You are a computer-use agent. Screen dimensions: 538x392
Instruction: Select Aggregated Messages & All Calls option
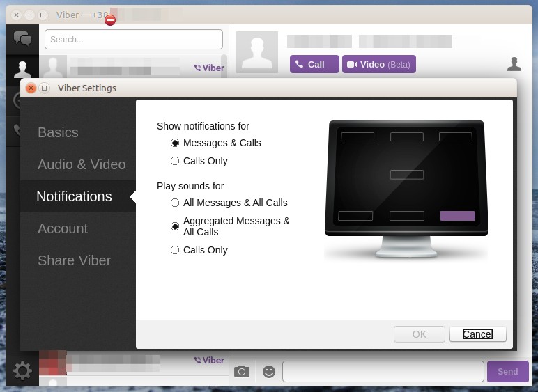tap(230, 226)
